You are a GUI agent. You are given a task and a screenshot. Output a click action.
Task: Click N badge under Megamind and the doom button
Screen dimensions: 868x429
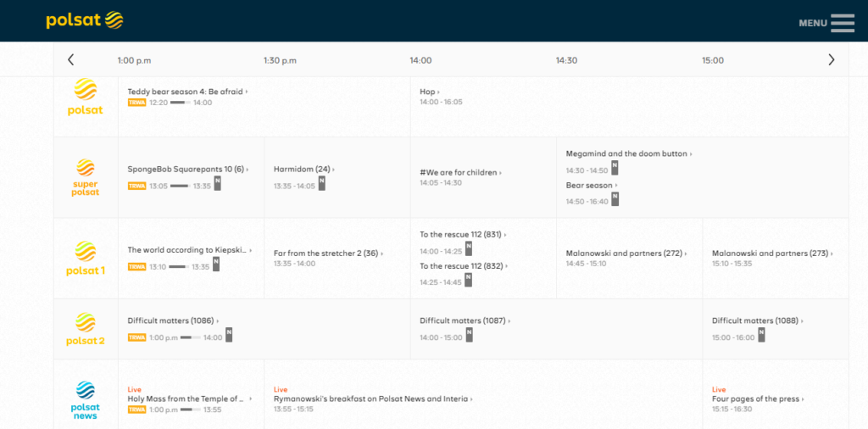[x=615, y=168]
